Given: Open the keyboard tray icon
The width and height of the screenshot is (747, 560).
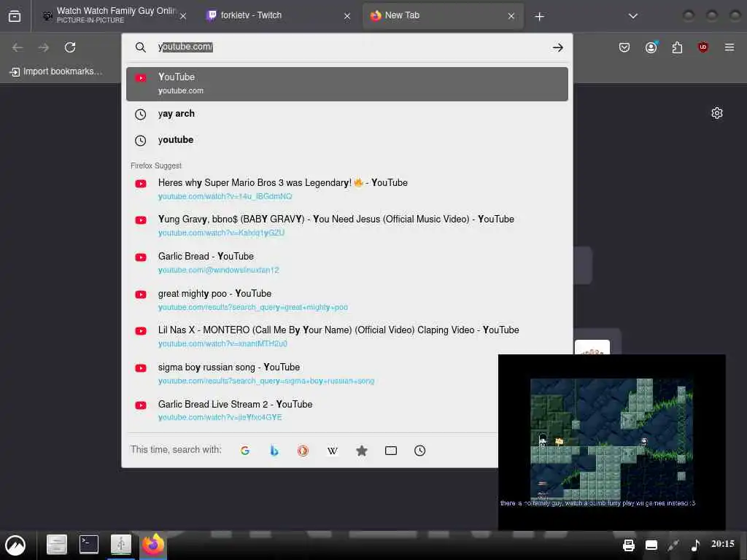Looking at the screenshot, I should pos(651,545).
